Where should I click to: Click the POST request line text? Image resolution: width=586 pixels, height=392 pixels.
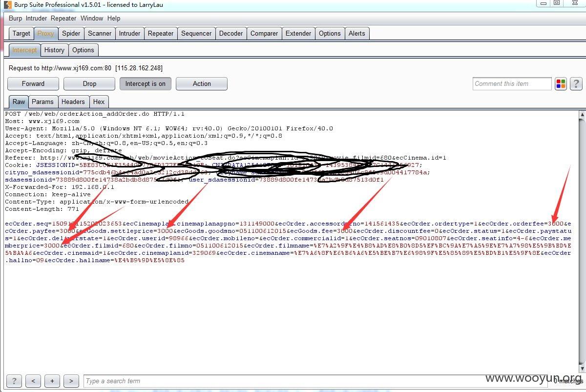[95, 114]
